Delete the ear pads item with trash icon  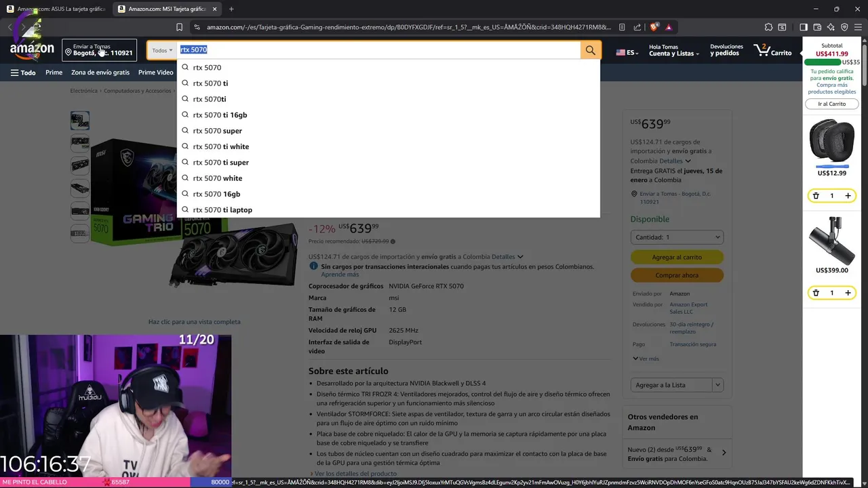point(816,196)
